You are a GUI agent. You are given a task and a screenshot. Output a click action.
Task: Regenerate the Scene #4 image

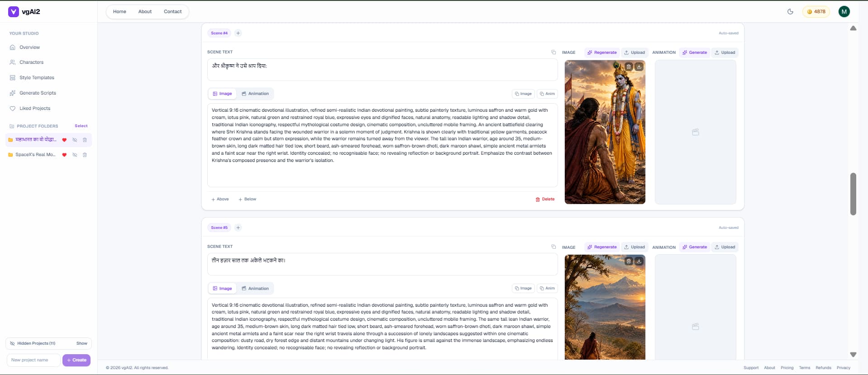coord(602,52)
